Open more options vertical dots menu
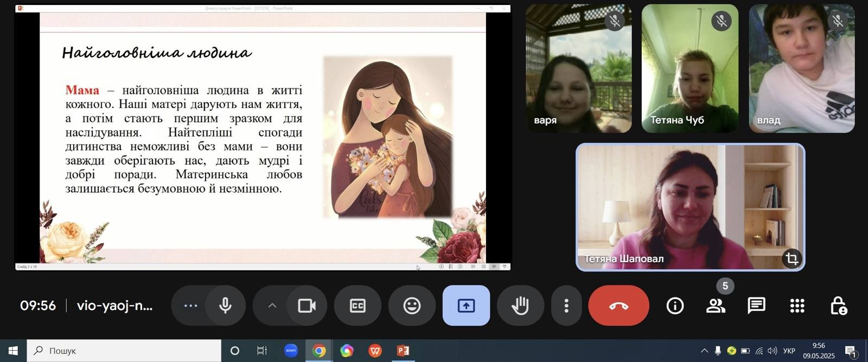The width and height of the screenshot is (868, 362). [x=566, y=306]
